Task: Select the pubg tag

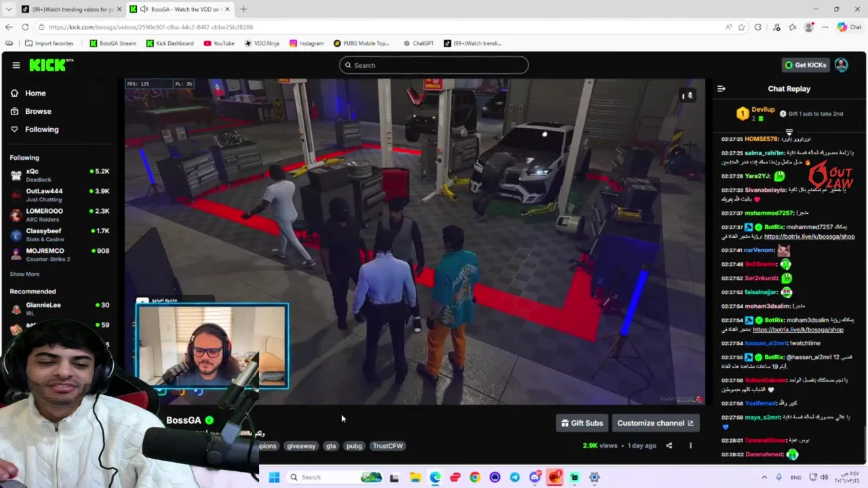Action: point(354,446)
